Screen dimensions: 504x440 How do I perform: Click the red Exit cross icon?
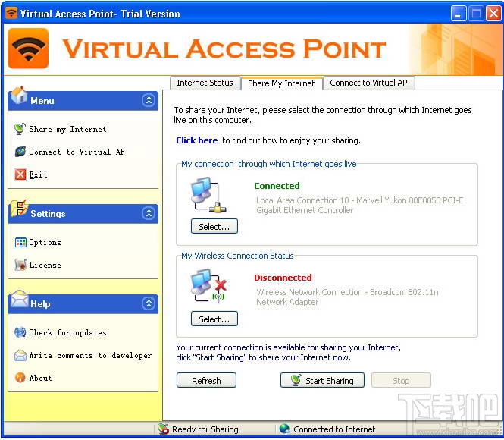click(x=20, y=174)
